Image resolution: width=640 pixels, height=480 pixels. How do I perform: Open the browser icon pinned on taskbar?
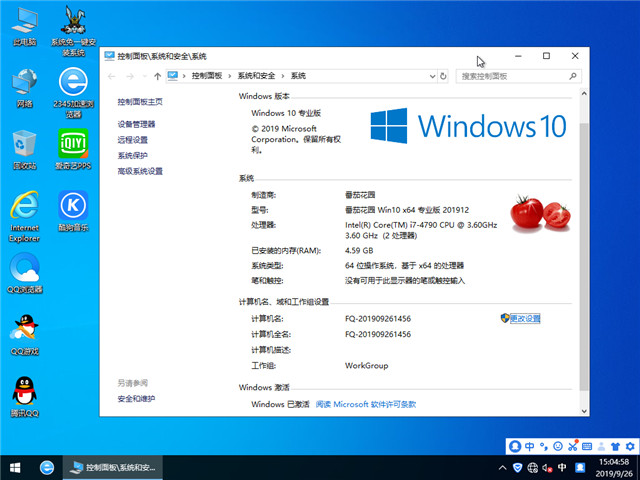coord(47,468)
